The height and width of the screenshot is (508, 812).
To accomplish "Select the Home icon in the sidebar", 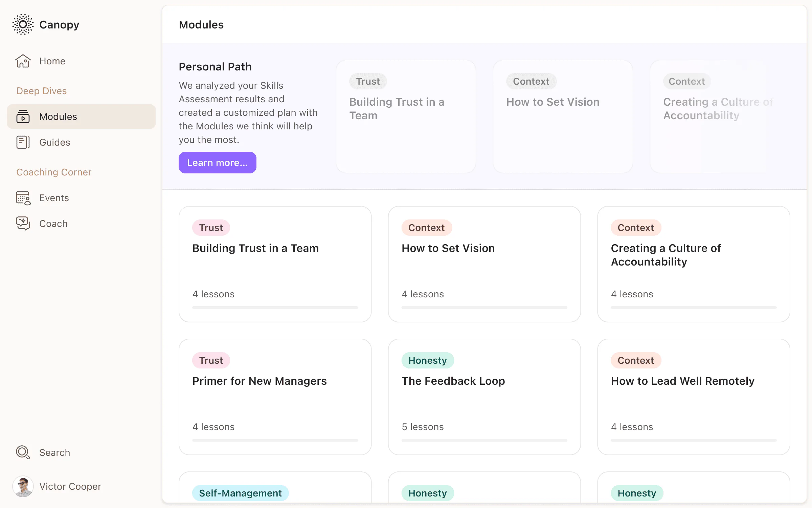I will tap(22, 61).
